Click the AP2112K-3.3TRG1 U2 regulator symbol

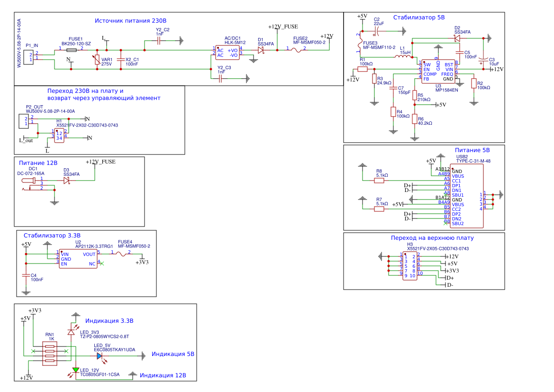click(78, 259)
